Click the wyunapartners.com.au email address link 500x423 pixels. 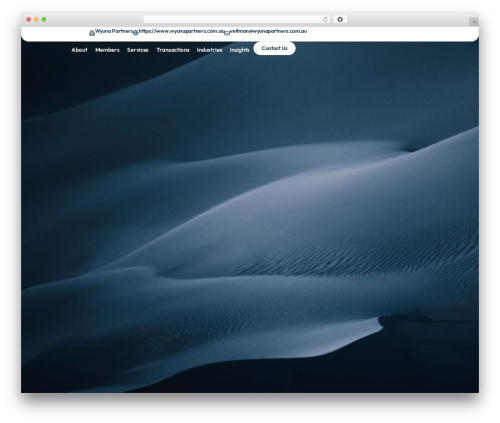click(x=268, y=31)
